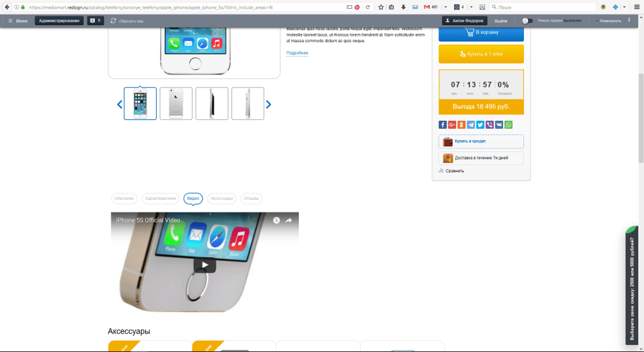The height and width of the screenshot is (352, 644).
Task: Show next thumbnails with right arrow
Action: tap(268, 104)
